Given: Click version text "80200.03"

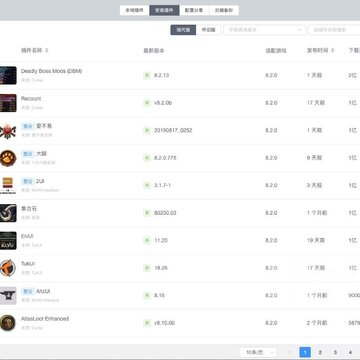Looking at the screenshot, I should tap(165, 213).
